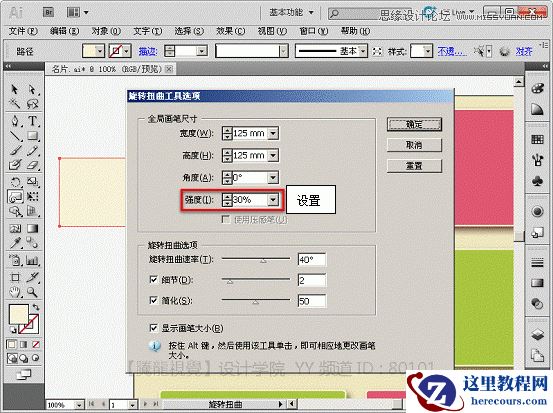Open the 文件(F) menu

click(23, 31)
